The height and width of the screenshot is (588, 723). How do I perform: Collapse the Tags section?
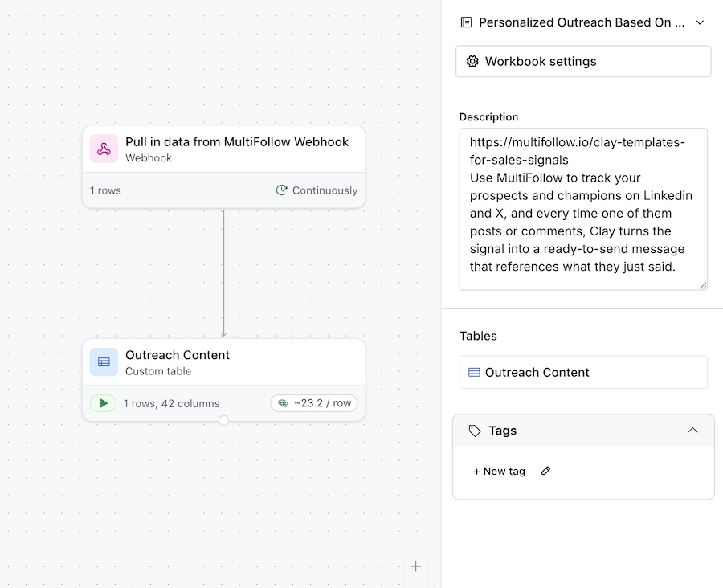pyautogui.click(x=692, y=431)
